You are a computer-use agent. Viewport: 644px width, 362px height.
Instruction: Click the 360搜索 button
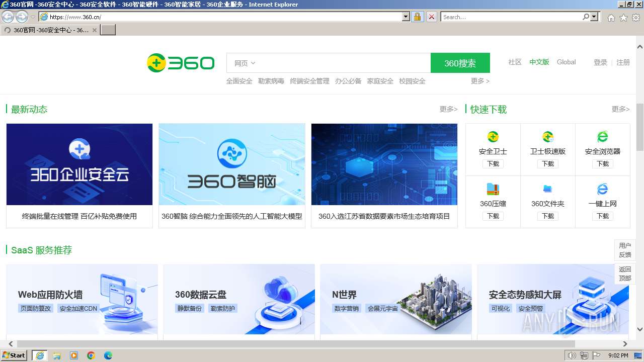pos(460,63)
